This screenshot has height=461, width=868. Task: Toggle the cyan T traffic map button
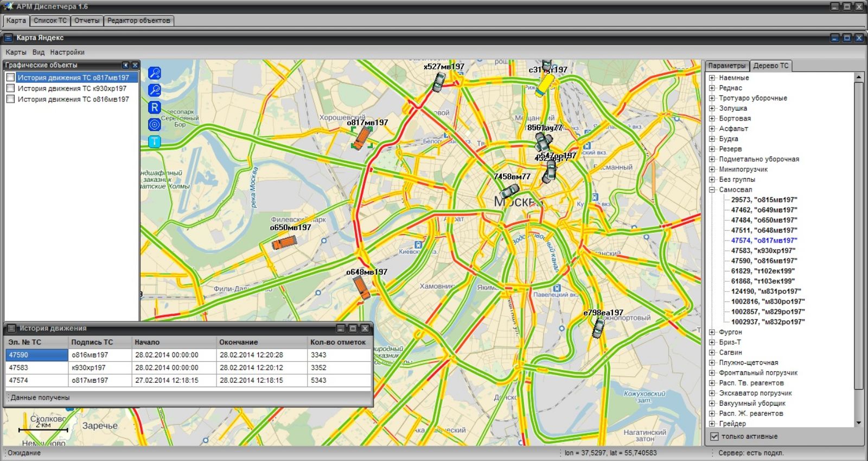click(155, 142)
